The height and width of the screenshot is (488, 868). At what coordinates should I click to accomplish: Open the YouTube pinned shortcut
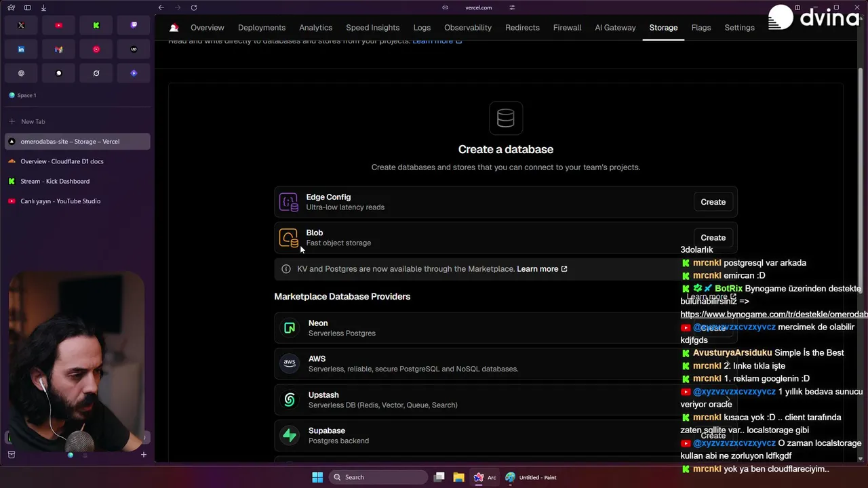(58, 25)
